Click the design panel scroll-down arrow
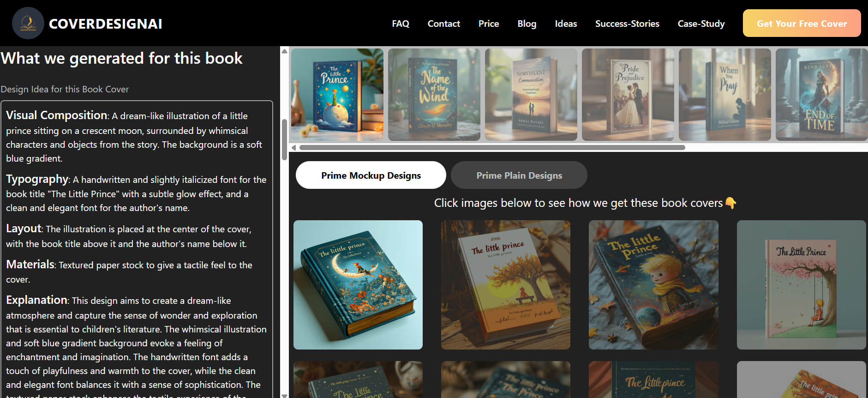 click(x=285, y=395)
